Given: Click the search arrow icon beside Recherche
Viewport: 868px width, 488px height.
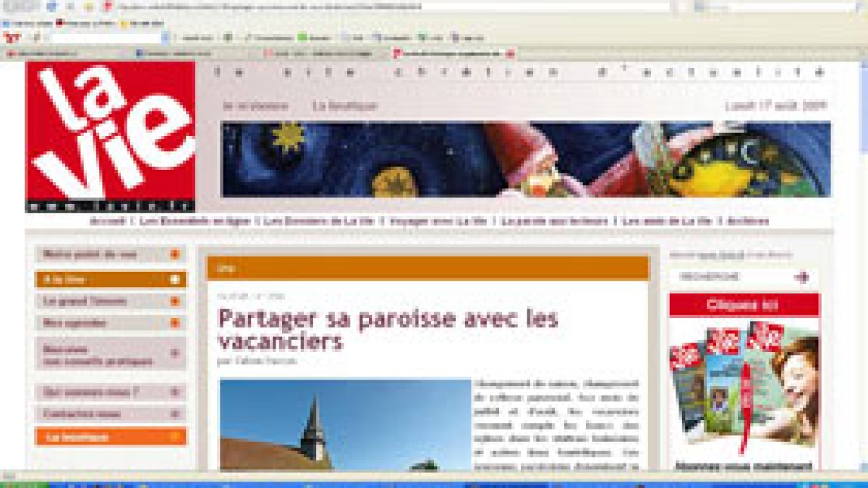Looking at the screenshot, I should pos(801,277).
